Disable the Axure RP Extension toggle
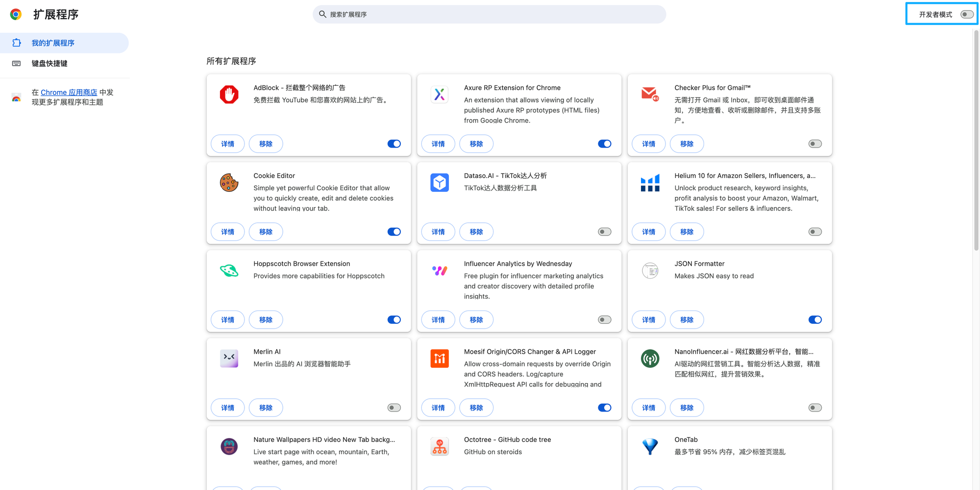 point(605,144)
